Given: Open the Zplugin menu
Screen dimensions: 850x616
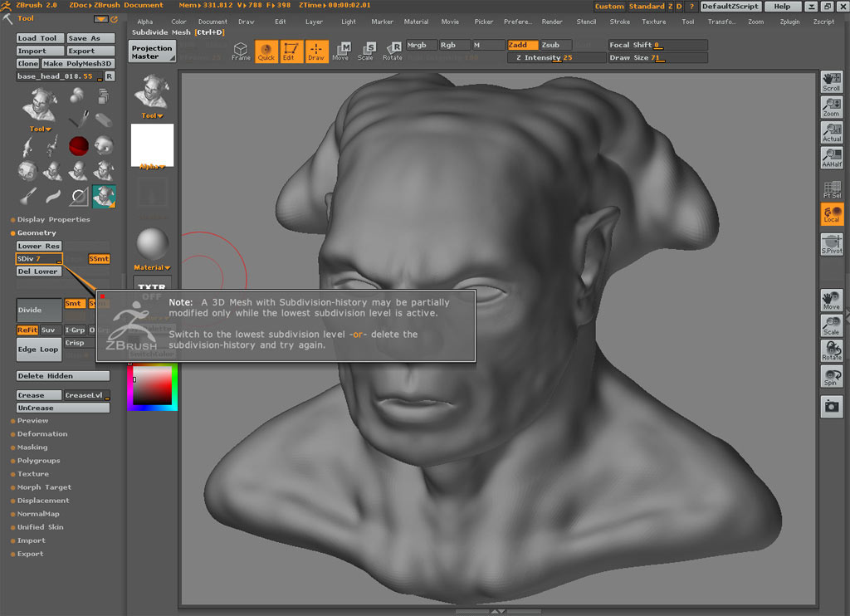Looking at the screenshot, I should coord(789,22).
